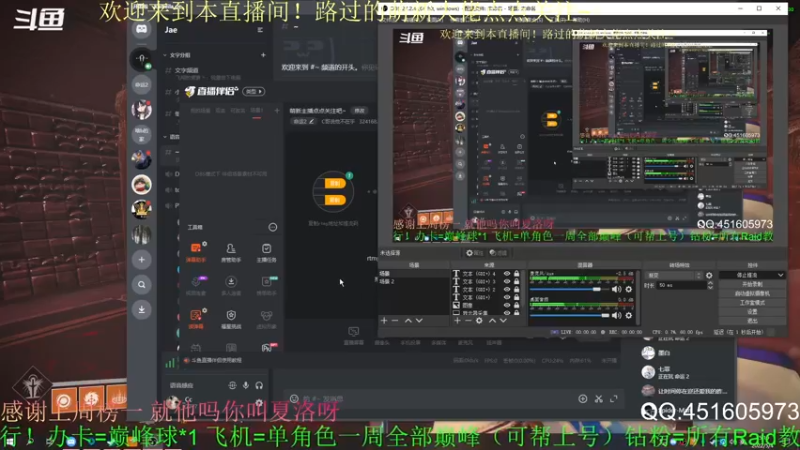The image size is (800, 450).
Task: Move source up with the arrow under 来源
Action: (492, 320)
